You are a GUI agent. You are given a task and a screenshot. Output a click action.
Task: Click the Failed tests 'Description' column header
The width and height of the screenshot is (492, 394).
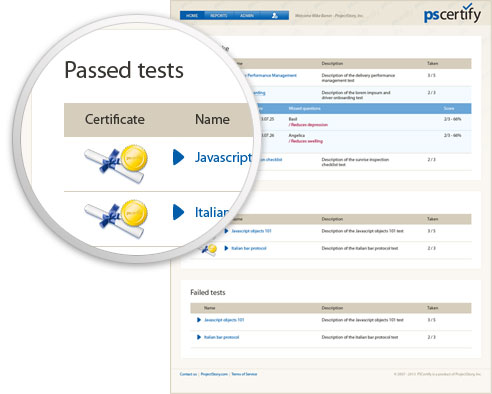[332, 308]
